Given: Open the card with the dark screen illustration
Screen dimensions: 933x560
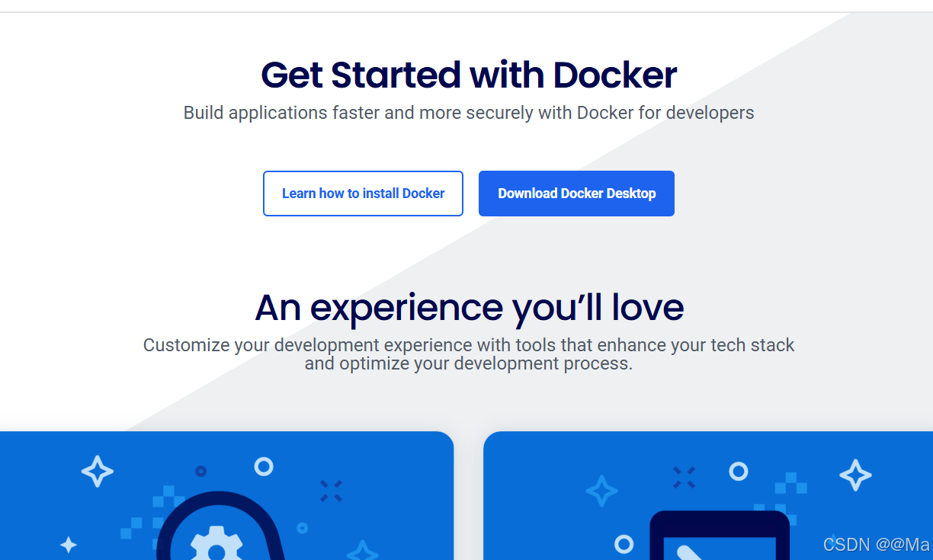Looking at the screenshot, I should pos(708,495).
